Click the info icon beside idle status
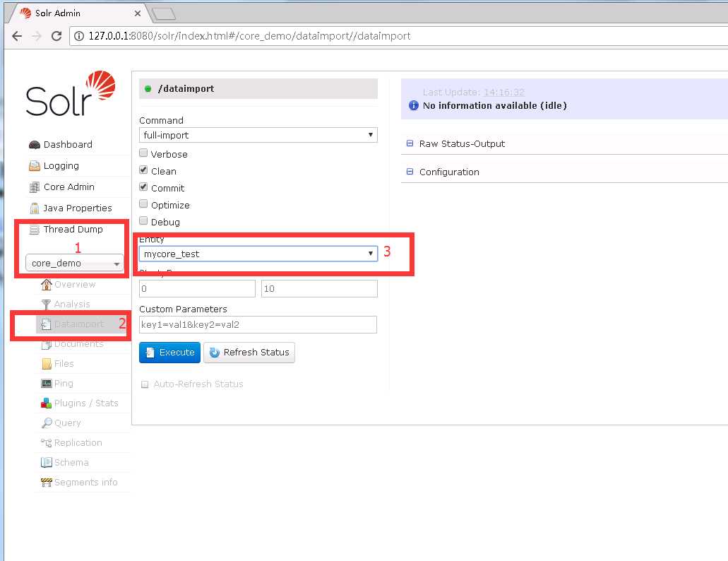 [x=413, y=105]
